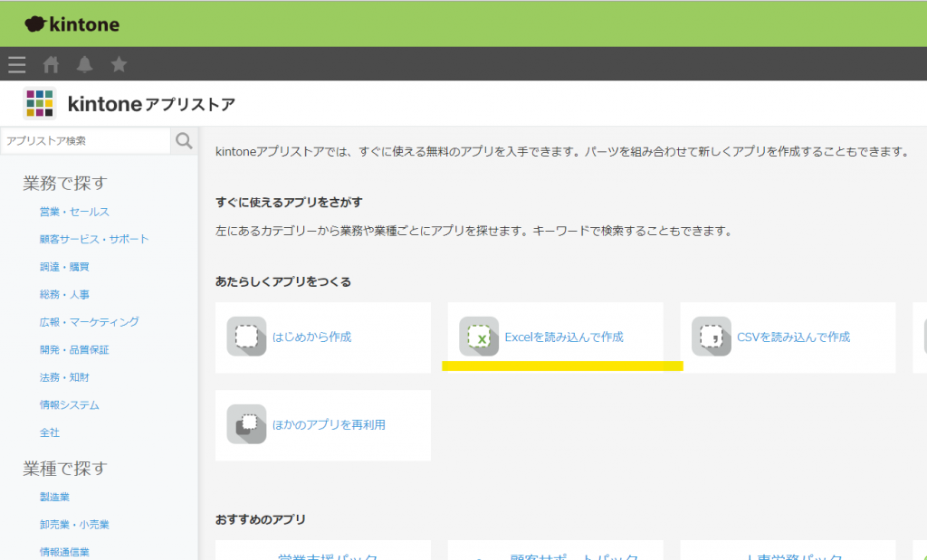
Task: Select the 製造業 industry category
Action: 54,497
